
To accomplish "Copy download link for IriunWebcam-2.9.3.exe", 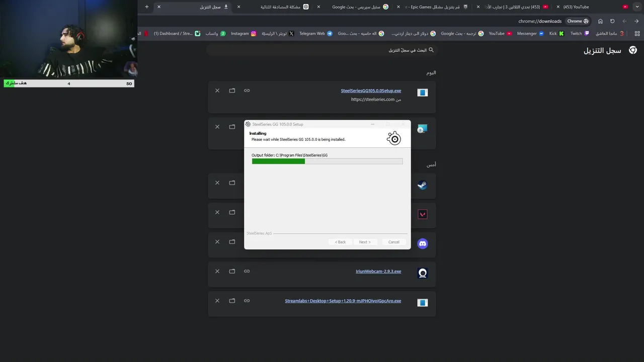I will 247,271.
